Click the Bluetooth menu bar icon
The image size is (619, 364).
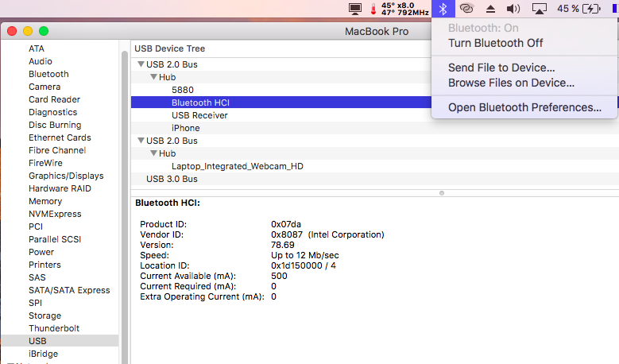443,9
